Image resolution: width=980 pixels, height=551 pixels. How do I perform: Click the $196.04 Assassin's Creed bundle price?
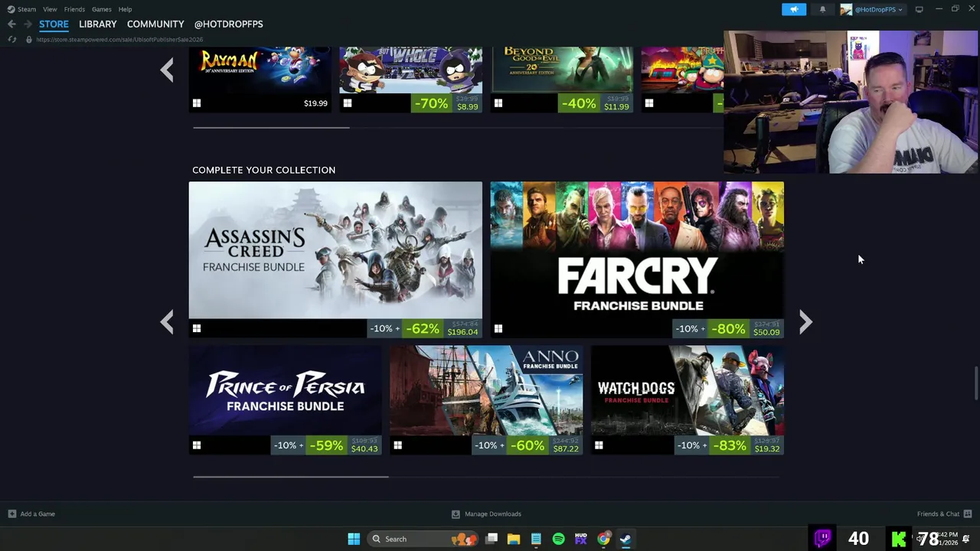click(x=462, y=332)
